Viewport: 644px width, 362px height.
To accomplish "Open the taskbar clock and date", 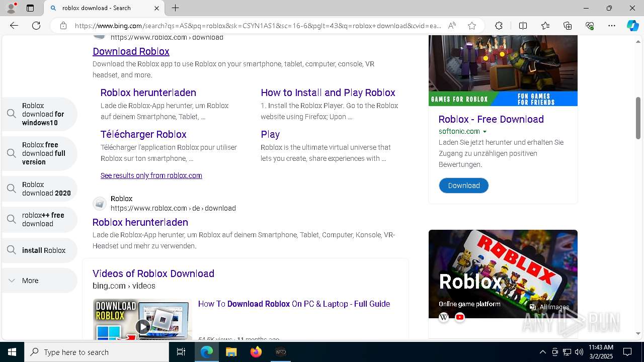I will tap(601, 352).
